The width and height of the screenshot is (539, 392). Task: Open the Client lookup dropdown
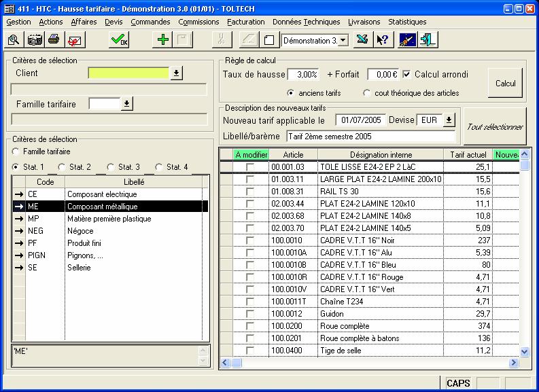176,73
